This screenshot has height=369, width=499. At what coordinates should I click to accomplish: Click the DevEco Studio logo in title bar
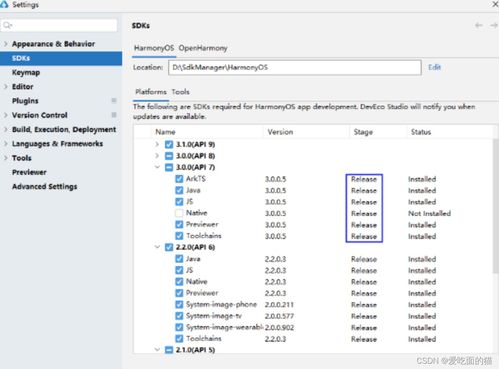(4, 4)
